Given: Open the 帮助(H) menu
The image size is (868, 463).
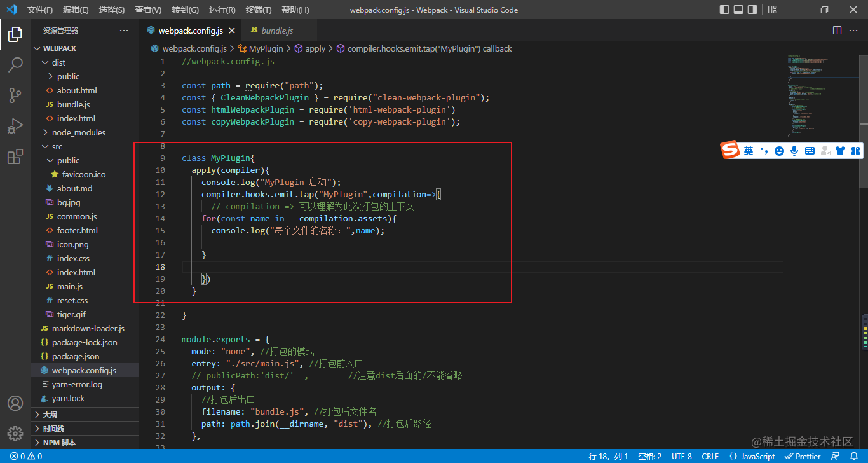Looking at the screenshot, I should click(295, 10).
